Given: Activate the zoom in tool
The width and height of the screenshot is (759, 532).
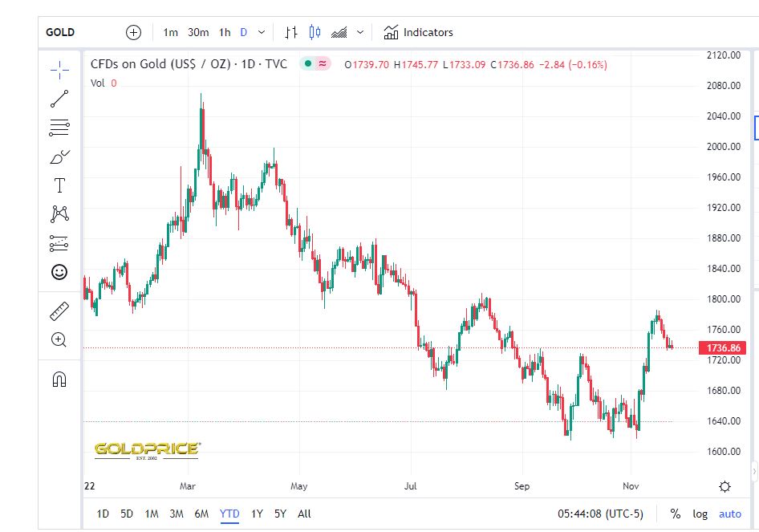Looking at the screenshot, I should click(x=59, y=339).
